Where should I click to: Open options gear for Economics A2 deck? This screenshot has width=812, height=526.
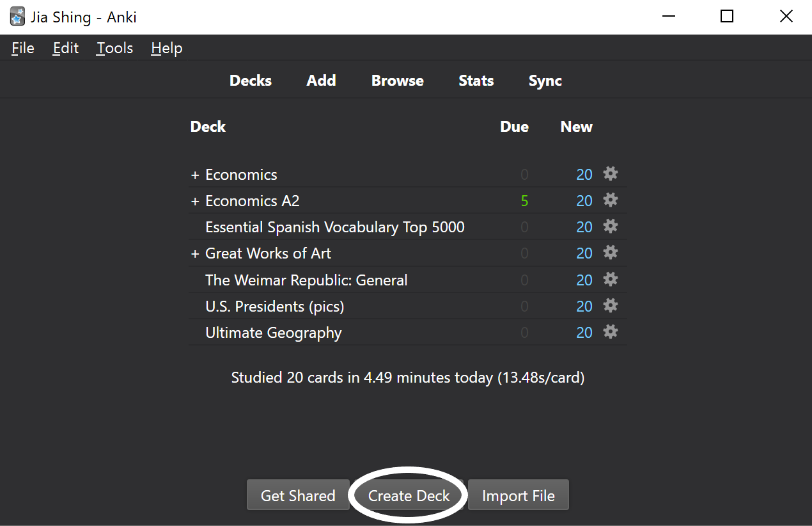pos(611,200)
